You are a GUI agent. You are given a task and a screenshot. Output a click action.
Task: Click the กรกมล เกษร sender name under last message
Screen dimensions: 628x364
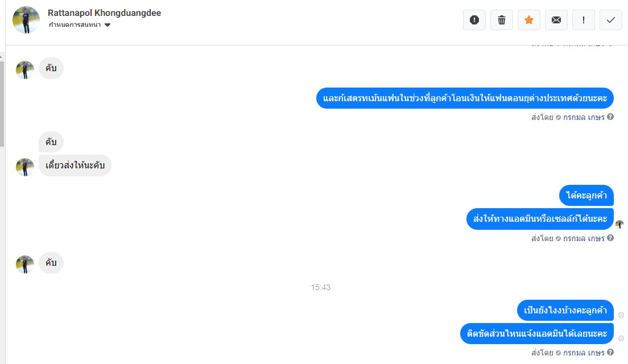[584, 353]
